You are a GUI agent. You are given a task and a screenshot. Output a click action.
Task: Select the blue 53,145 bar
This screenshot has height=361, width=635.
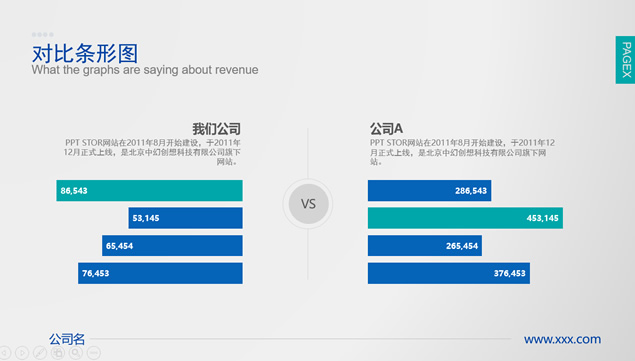[x=185, y=218]
